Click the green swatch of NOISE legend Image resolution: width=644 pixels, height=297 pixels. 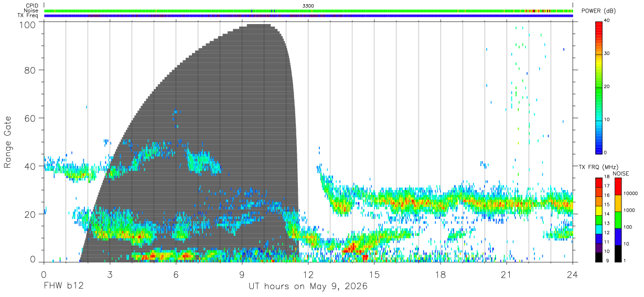(618, 220)
